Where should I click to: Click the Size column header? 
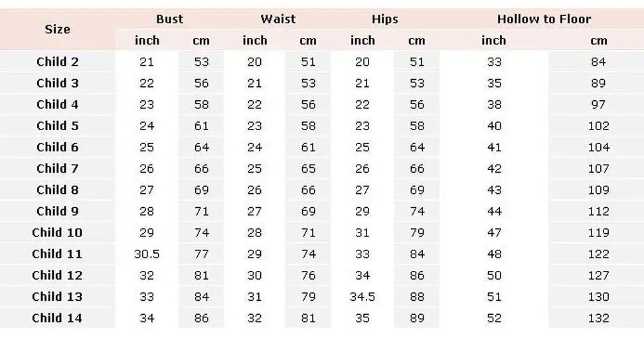click(x=58, y=30)
